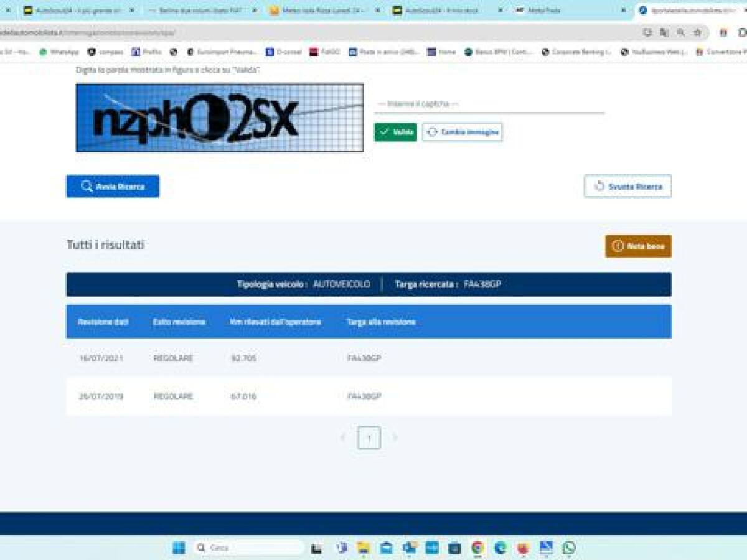The width and height of the screenshot is (747, 560).
Task: Click the Windows Start icon
Action: point(179,548)
